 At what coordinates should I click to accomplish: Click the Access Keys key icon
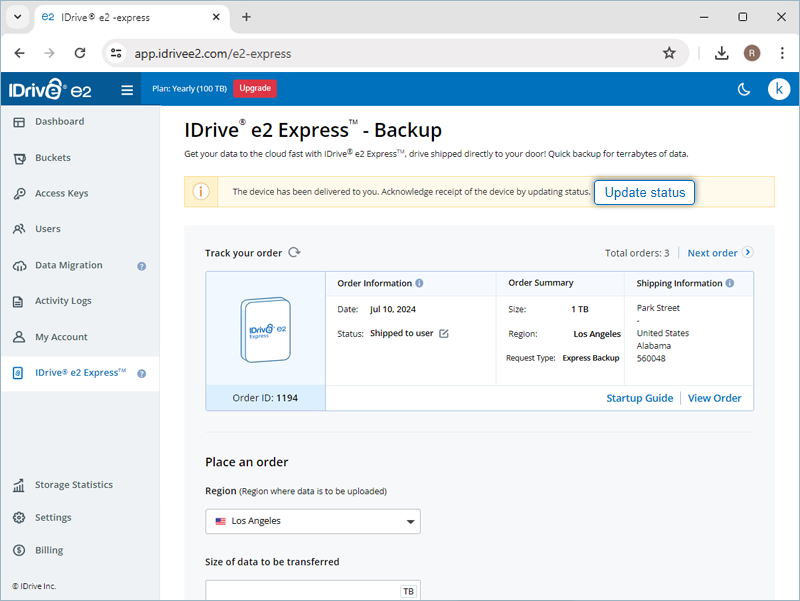tap(19, 193)
